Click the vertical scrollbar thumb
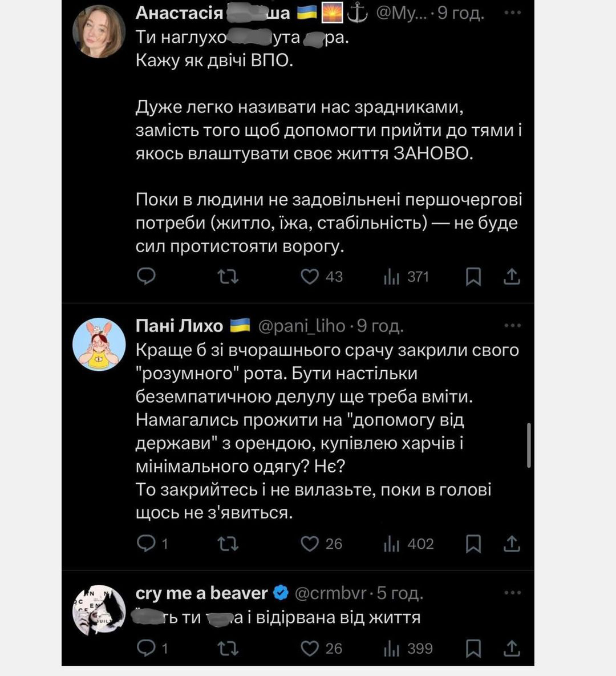 pyautogui.click(x=530, y=445)
